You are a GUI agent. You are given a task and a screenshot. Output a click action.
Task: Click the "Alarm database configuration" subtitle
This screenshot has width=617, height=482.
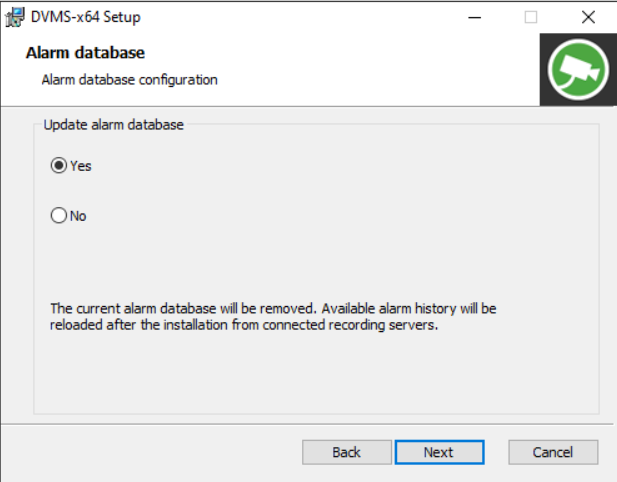[129, 79]
